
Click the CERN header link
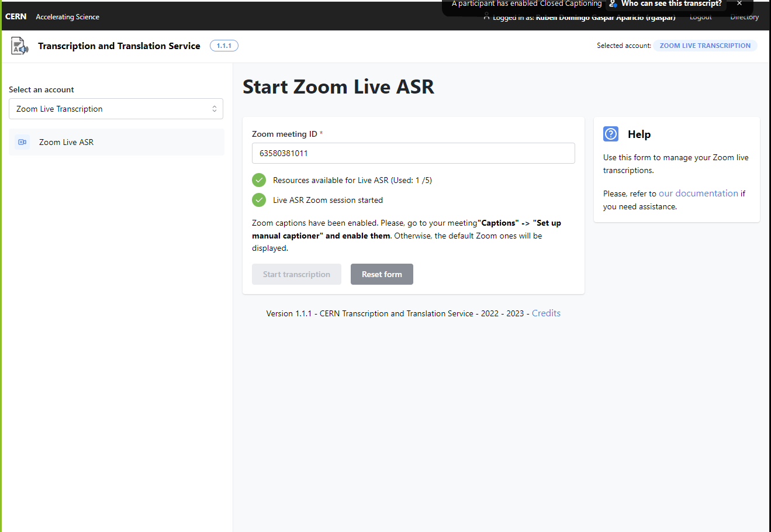[16, 16]
